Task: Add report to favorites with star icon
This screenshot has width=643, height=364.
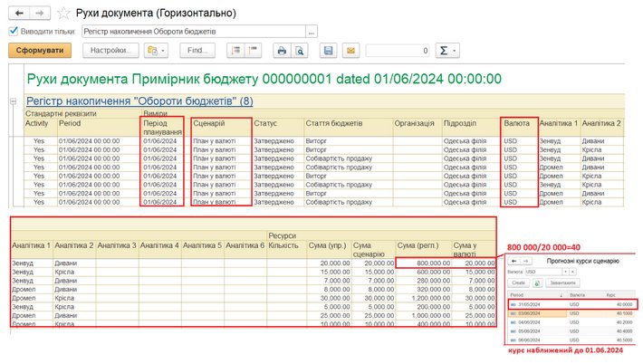Action: point(62,13)
